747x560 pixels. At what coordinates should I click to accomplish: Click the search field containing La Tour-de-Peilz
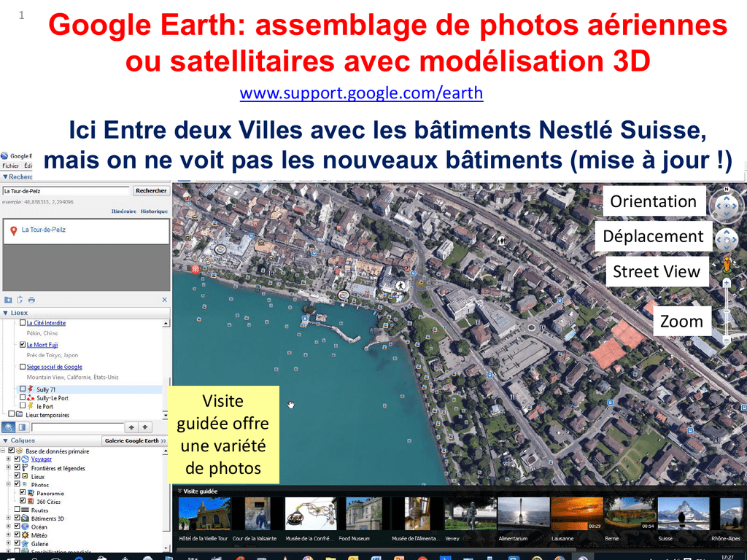[66, 191]
